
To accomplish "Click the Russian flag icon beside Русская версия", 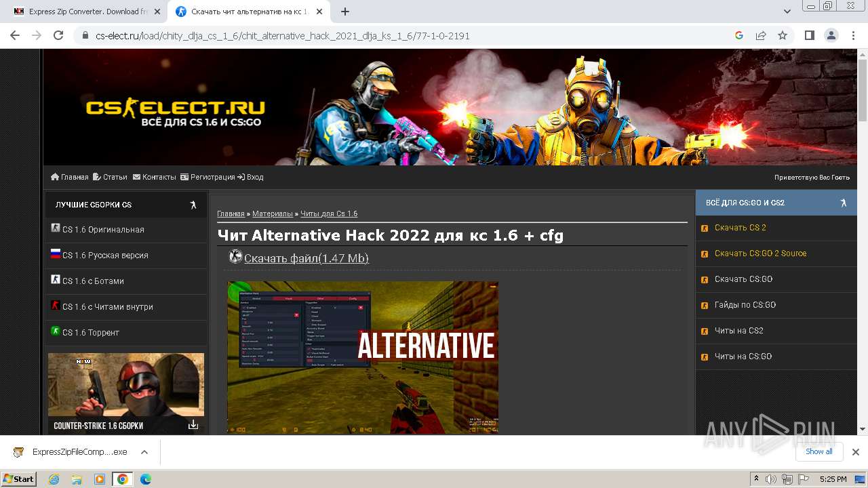I will [56, 254].
